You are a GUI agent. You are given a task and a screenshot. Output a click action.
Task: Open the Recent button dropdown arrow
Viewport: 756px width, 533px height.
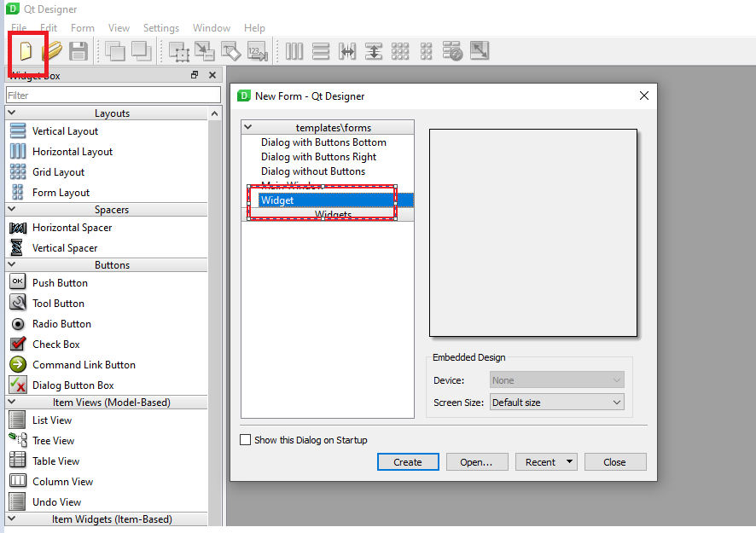569,461
